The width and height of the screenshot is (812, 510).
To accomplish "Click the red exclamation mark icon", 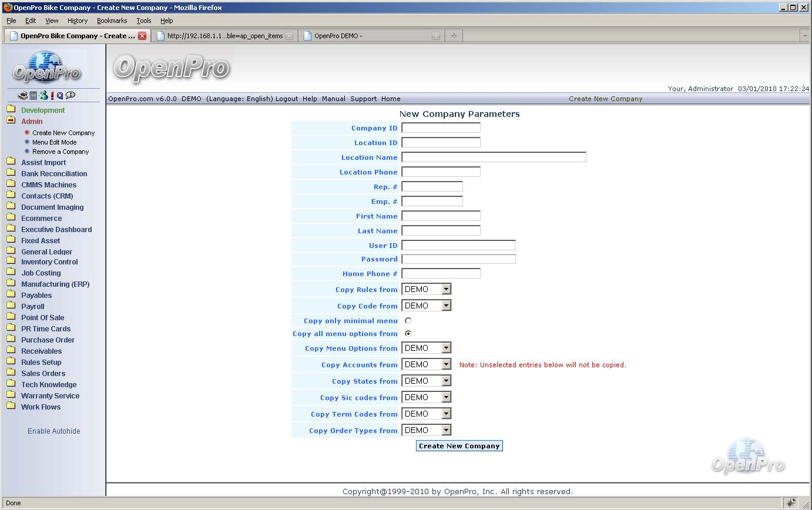I will [x=52, y=96].
